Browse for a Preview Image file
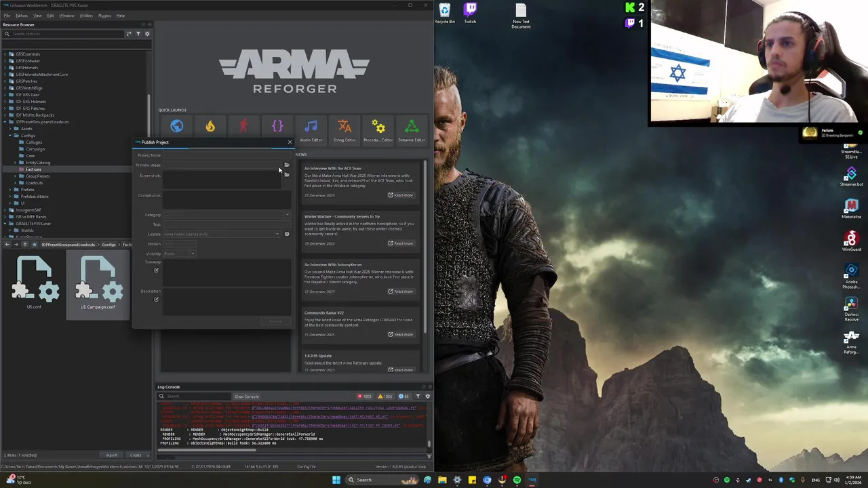Image resolution: width=868 pixels, height=488 pixels. click(287, 165)
